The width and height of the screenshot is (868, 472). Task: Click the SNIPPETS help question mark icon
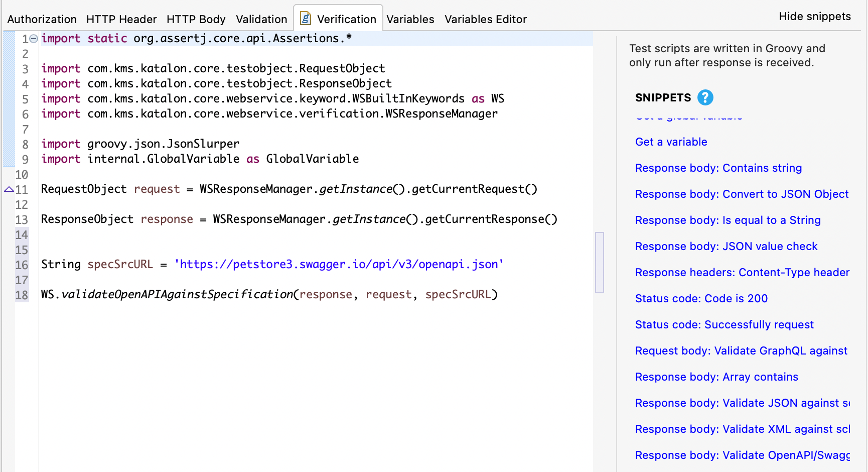pos(705,97)
